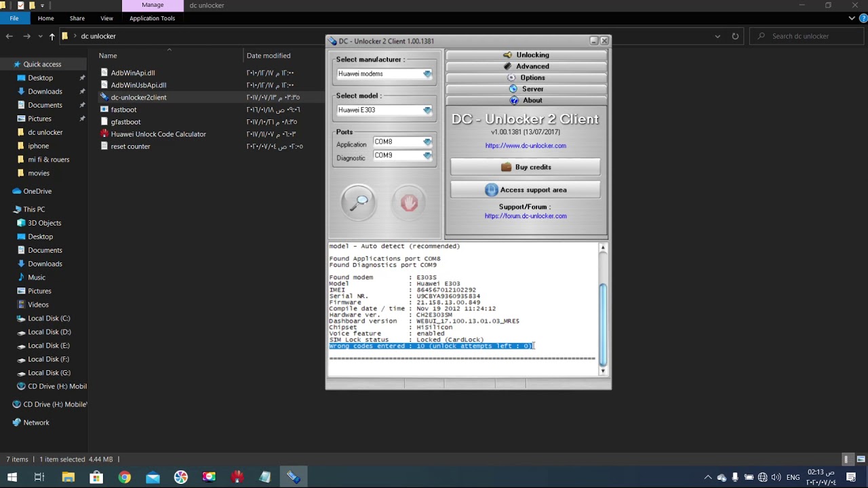Open Local Disk (C:) in the sidebar
Screen dimensions: 868x488
49,318
